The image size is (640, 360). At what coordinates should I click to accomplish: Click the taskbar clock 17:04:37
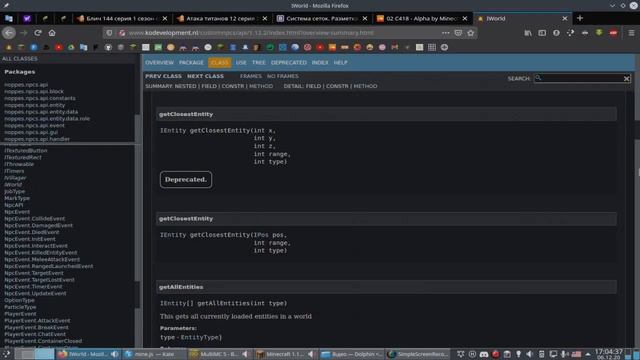tap(609, 353)
